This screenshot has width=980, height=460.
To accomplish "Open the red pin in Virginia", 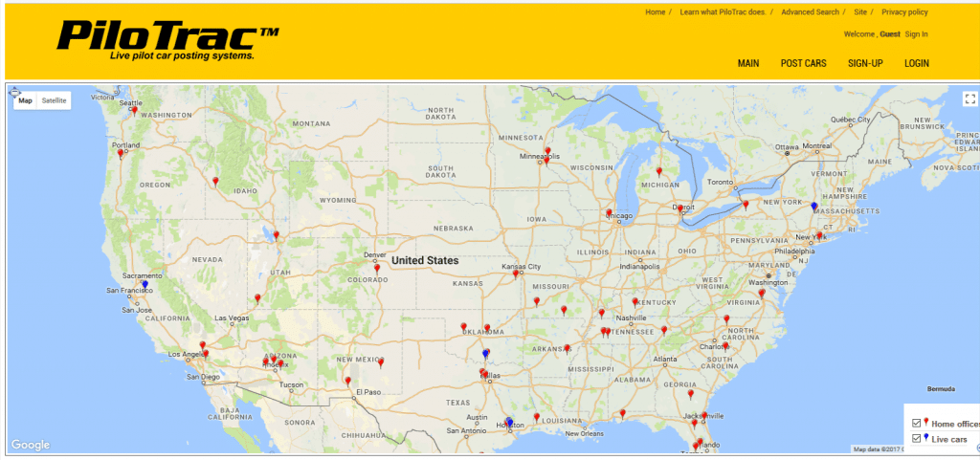I will (x=761, y=293).
